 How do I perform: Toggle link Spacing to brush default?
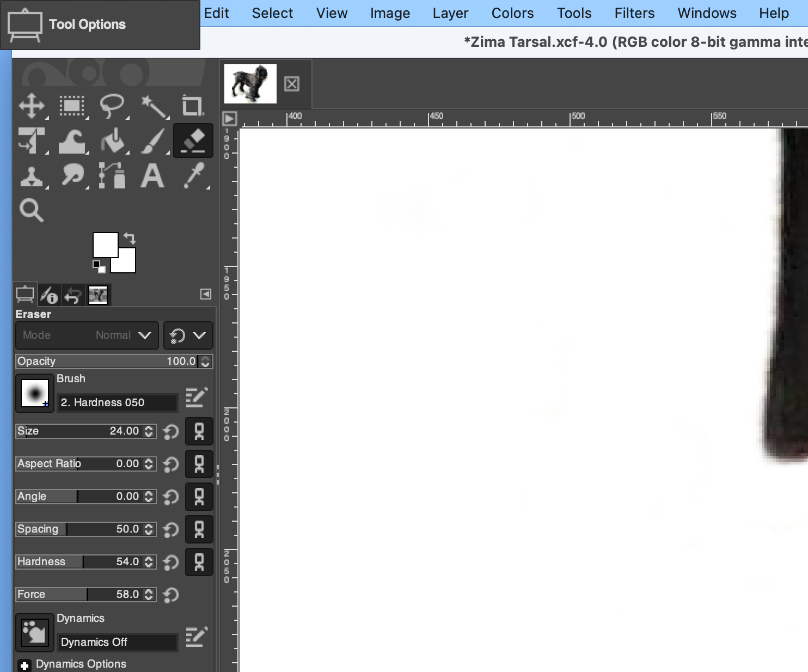tap(199, 529)
